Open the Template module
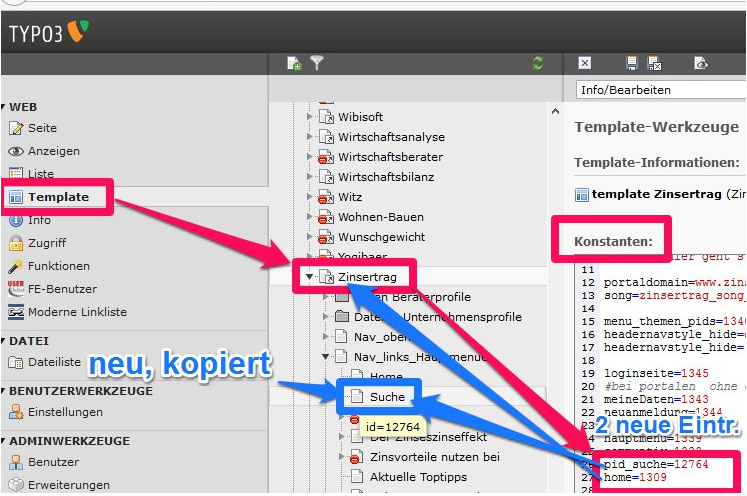 coord(58,197)
